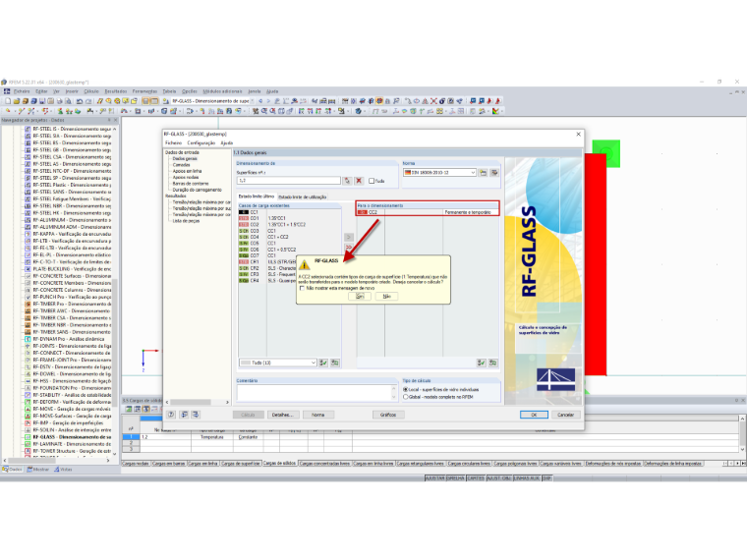Screen dimensions: 747x560
Task: Select Lista de peças in results tree
Action: pos(187,221)
